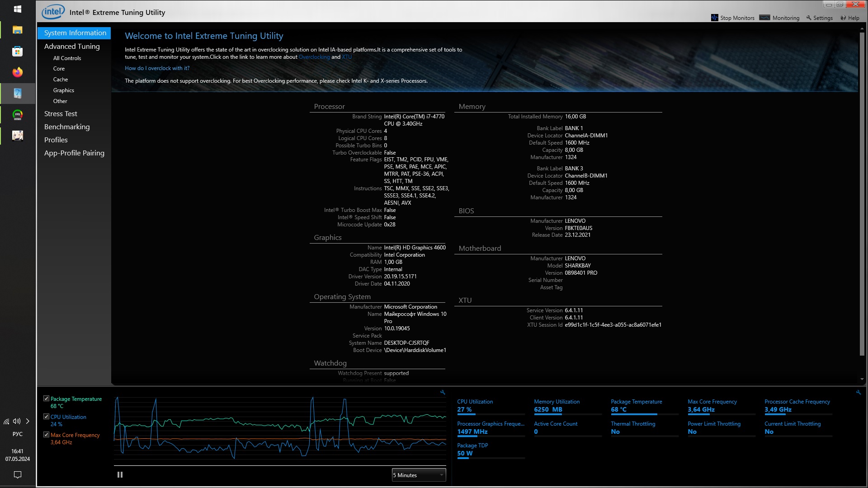Disable the Max Core Frequency checkbox
This screenshot has height=488, width=868.
coord(46,435)
